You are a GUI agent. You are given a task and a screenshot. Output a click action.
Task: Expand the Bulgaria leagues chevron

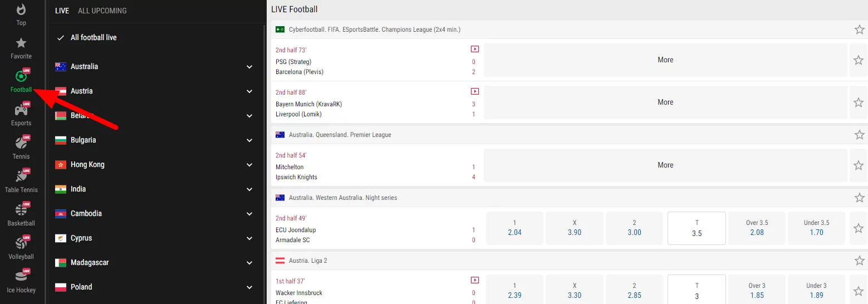pos(249,140)
